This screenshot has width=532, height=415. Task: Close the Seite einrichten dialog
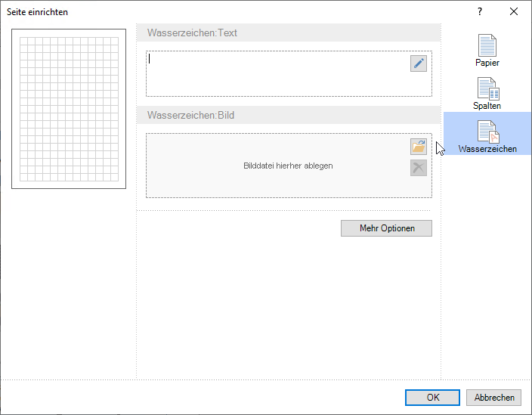click(514, 11)
